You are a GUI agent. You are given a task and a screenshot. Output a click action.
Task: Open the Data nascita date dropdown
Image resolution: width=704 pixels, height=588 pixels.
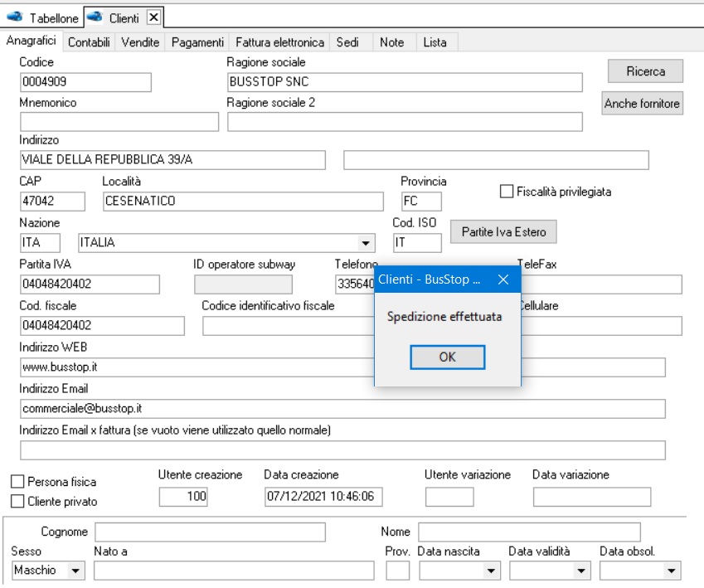[x=491, y=571]
